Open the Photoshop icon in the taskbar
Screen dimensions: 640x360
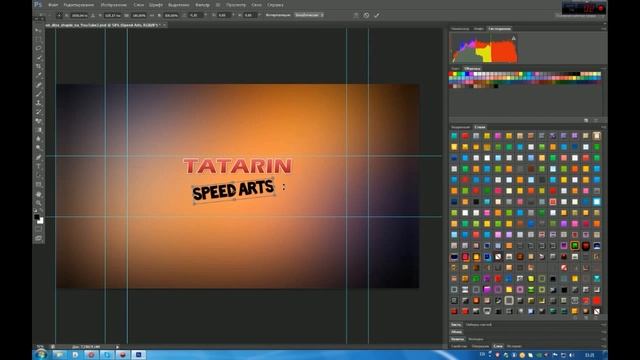(138, 355)
